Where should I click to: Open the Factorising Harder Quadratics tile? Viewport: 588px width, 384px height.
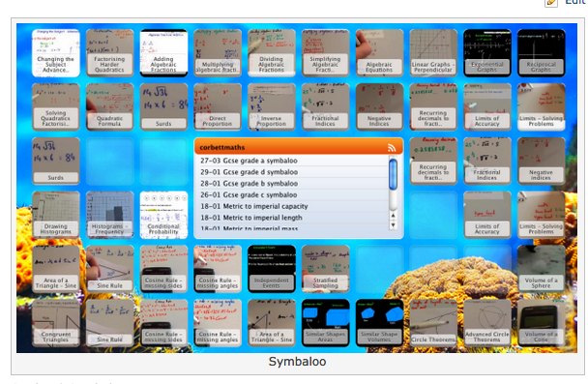110,53
